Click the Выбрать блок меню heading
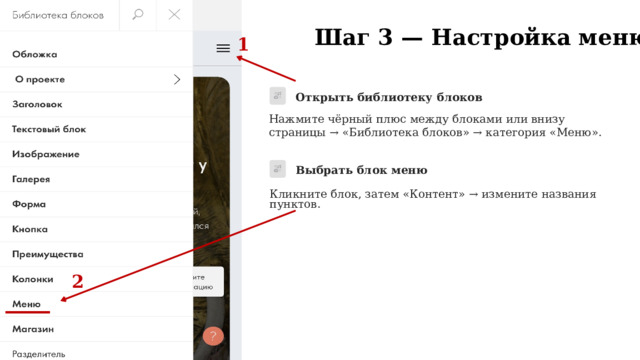Image resolution: width=640 pixels, height=360 pixels. click(x=362, y=170)
